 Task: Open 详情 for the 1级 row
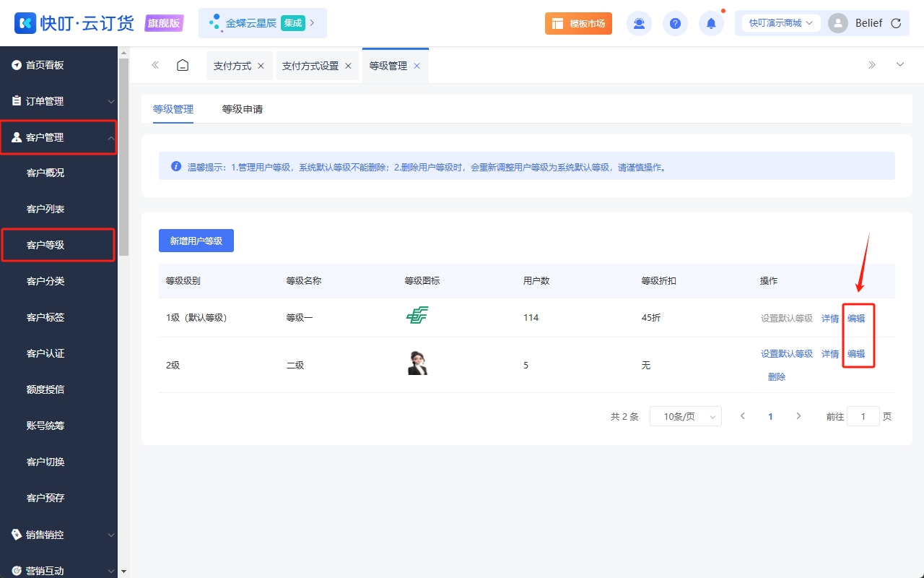pos(830,318)
